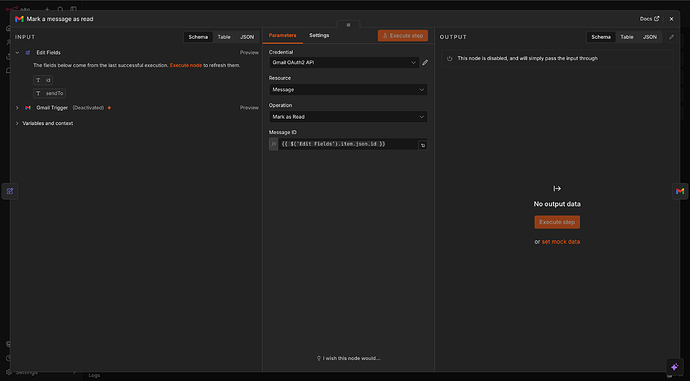Viewport: 690px width, 381px height.
Task: Click the top Execute step button
Action: (403, 36)
